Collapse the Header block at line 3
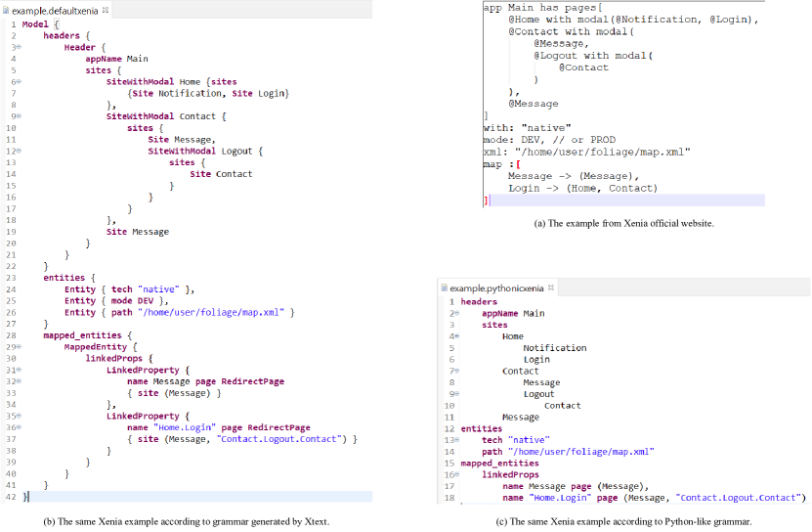 tap(20, 47)
